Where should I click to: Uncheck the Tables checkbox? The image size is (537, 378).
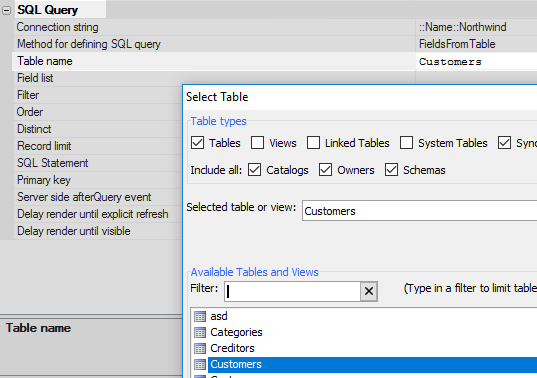(x=198, y=143)
